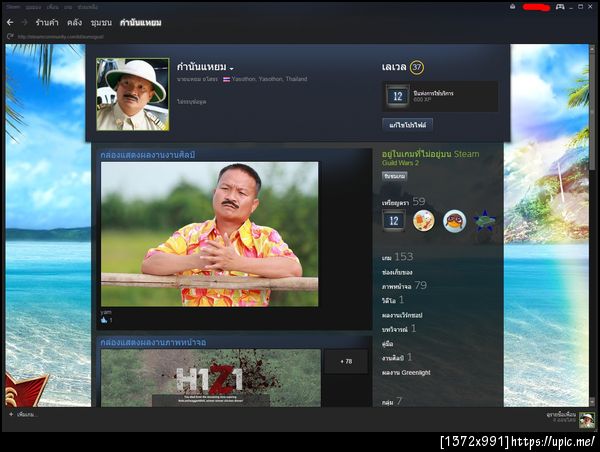Screen dimensions: 600x452
Task: Open the Guild Wars 2 in-game status
Action: (x=400, y=163)
